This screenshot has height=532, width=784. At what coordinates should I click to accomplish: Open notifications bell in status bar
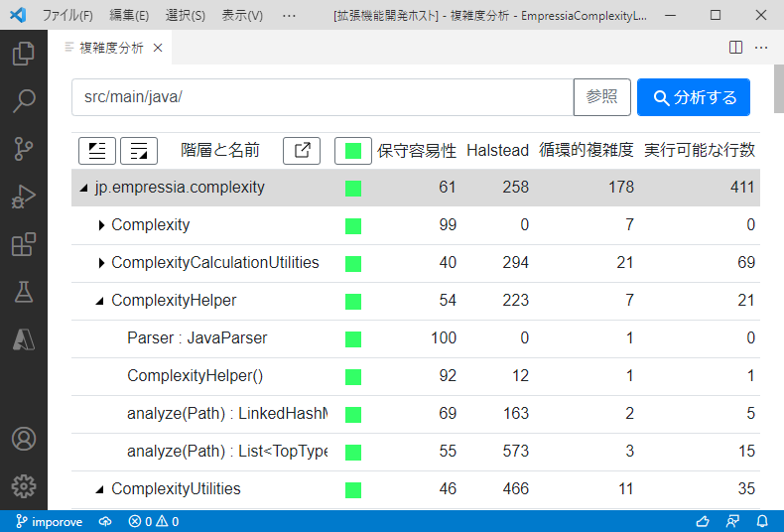pos(762,521)
